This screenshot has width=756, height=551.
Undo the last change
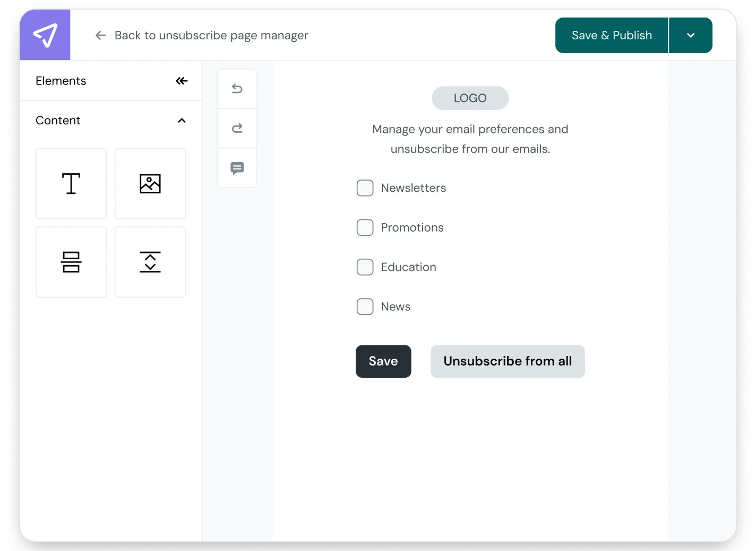click(237, 88)
